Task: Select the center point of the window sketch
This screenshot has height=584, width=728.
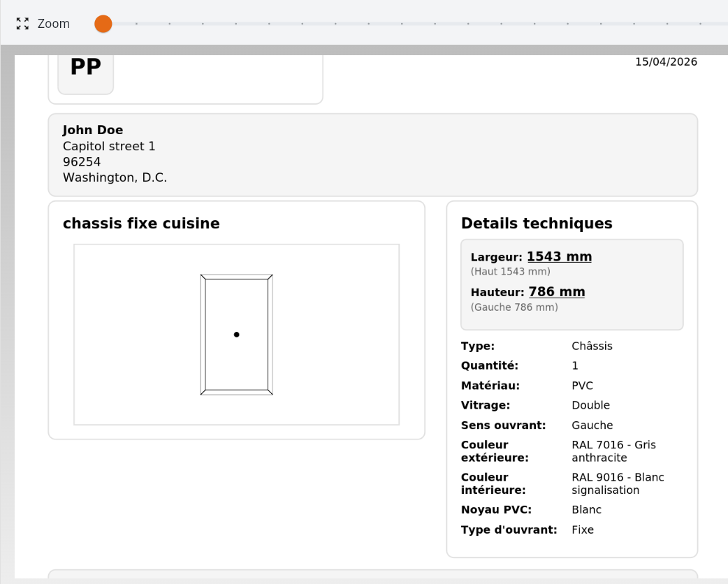Action: click(236, 334)
